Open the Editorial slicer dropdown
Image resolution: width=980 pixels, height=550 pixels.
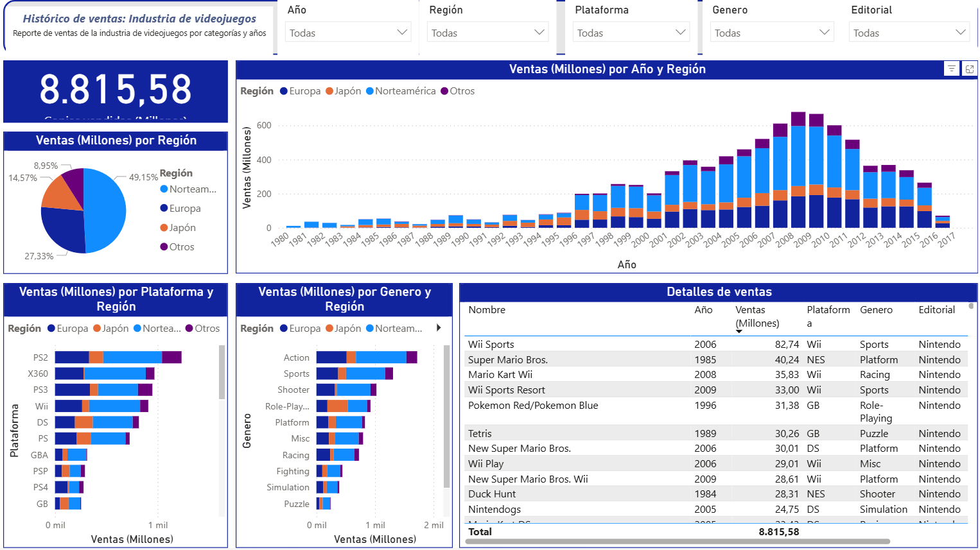pos(961,32)
